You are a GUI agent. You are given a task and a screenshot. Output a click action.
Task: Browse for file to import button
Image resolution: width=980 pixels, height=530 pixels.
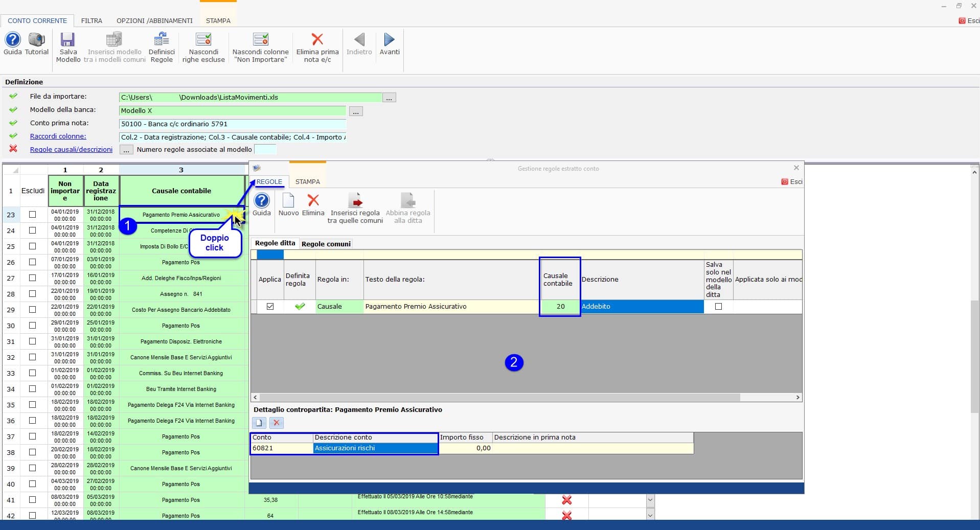389,98
